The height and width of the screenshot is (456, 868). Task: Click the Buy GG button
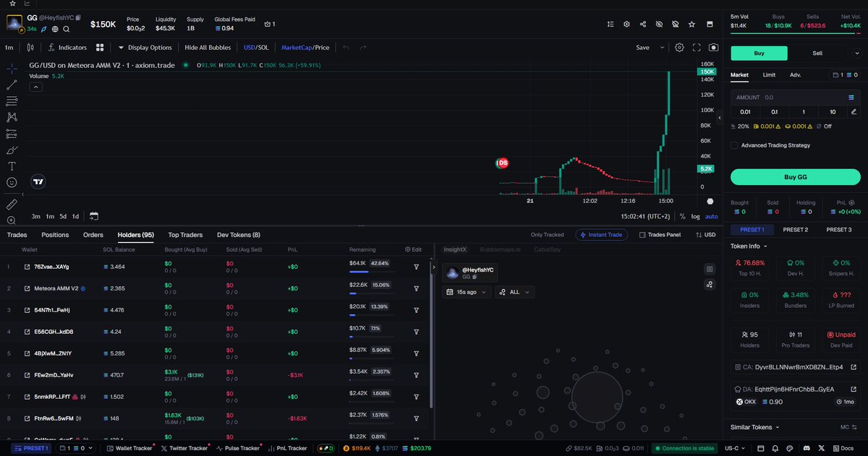(x=795, y=177)
